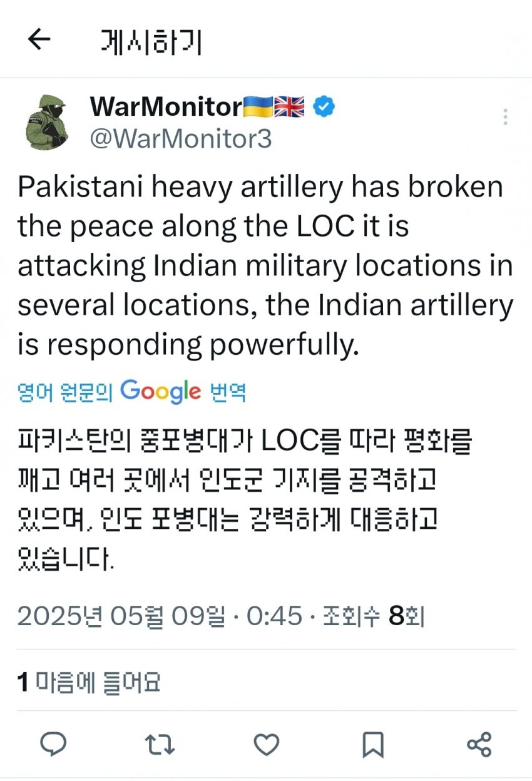The height and width of the screenshot is (781, 532).
Task: Tap the share icon
Action: (x=479, y=745)
